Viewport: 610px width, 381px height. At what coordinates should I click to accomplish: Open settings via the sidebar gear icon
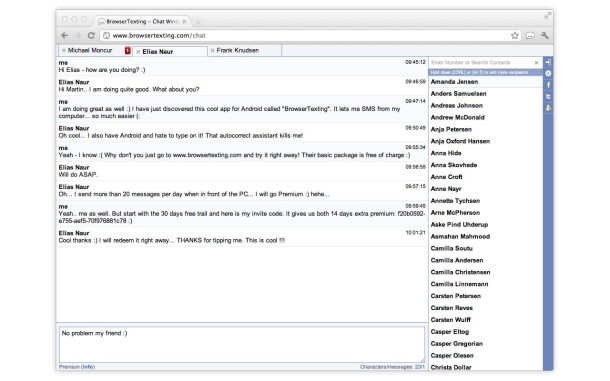pyautogui.click(x=548, y=73)
